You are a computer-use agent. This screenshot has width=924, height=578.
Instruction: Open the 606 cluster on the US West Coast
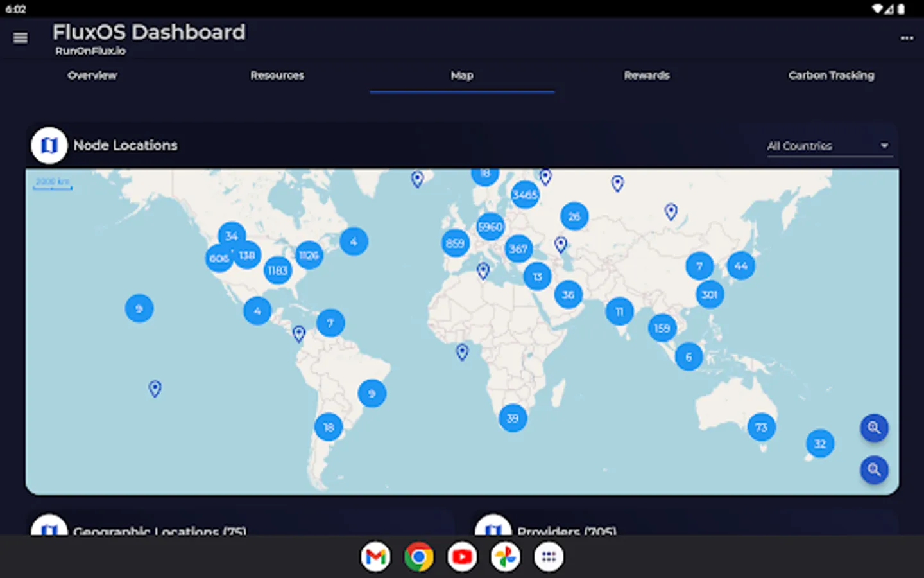coord(219,258)
